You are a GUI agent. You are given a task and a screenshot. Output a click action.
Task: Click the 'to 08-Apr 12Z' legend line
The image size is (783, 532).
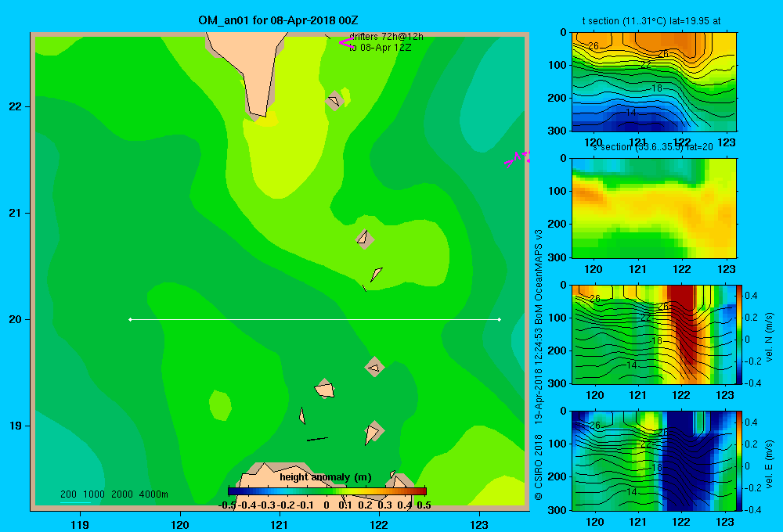(x=380, y=48)
